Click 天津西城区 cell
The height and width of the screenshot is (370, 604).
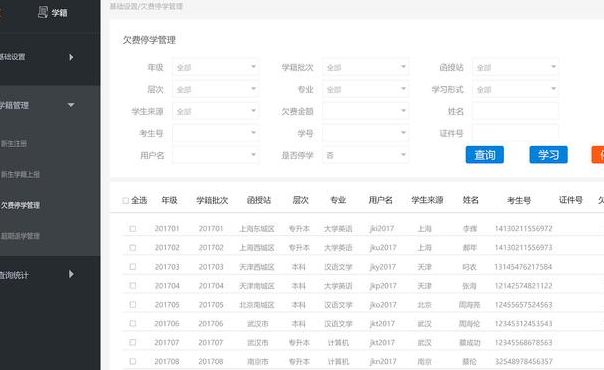pyautogui.click(x=257, y=266)
